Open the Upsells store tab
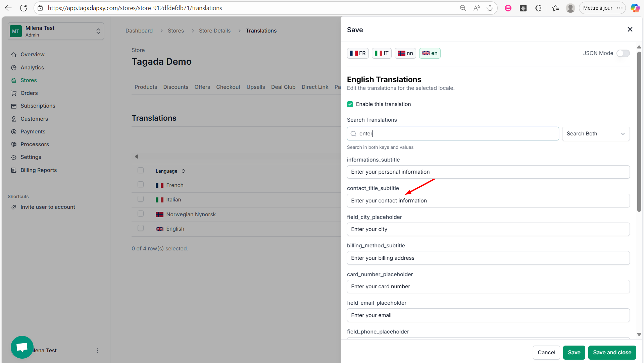The width and height of the screenshot is (644, 363). coord(256,87)
